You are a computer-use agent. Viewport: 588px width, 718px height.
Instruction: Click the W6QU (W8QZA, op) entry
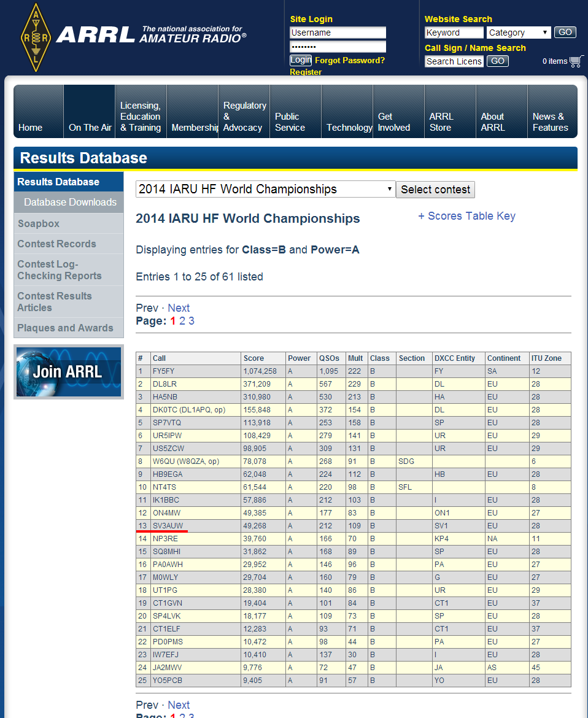coord(186,461)
